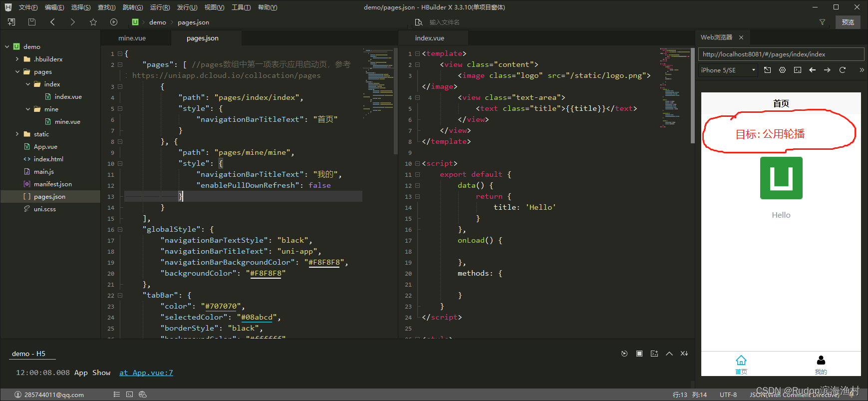Open the 工具(T) menu
This screenshot has width=868, height=401.
coord(241,7)
